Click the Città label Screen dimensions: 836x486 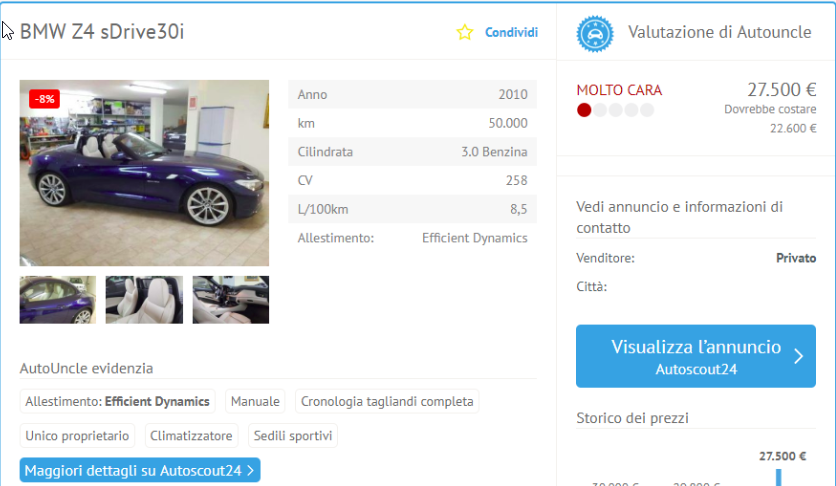tap(591, 287)
